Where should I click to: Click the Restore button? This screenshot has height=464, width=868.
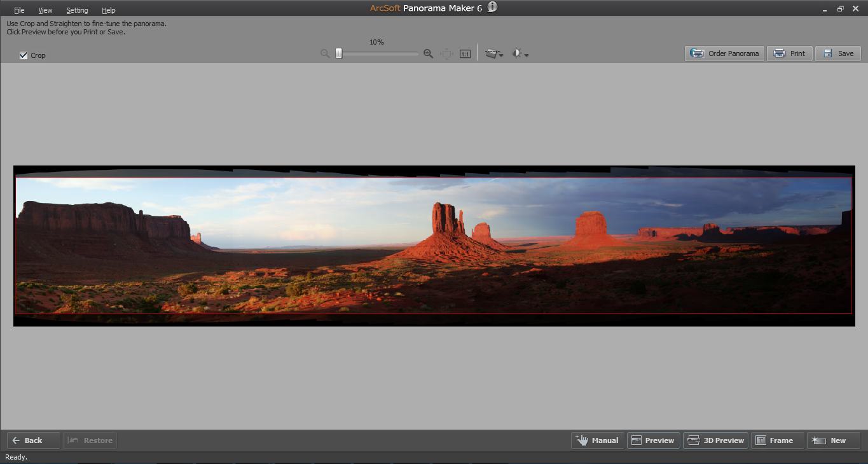pyautogui.click(x=90, y=440)
